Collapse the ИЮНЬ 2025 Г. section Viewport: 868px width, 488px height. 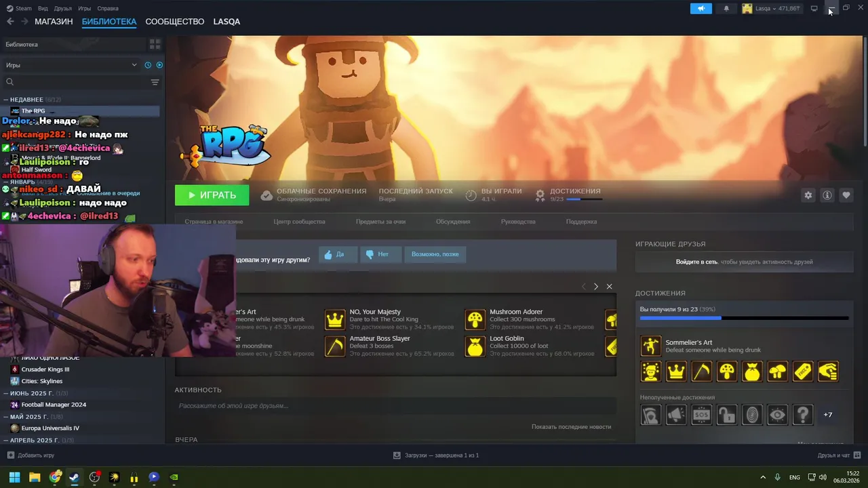[6, 393]
